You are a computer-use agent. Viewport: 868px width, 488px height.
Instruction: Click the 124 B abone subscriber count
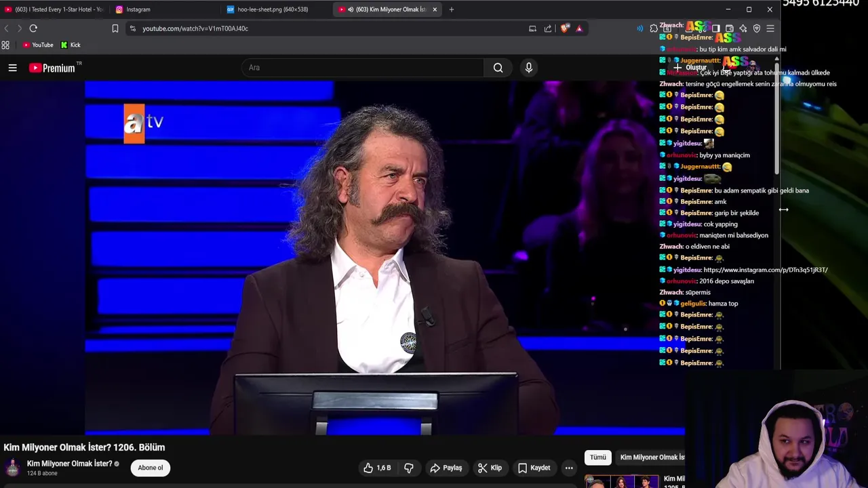(x=42, y=473)
